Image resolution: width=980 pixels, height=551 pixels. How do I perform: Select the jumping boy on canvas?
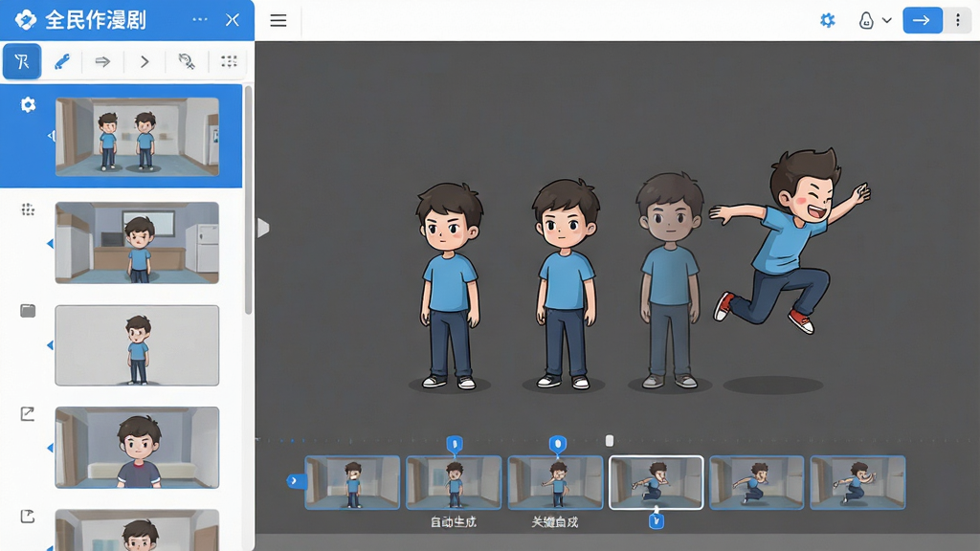tap(790, 240)
